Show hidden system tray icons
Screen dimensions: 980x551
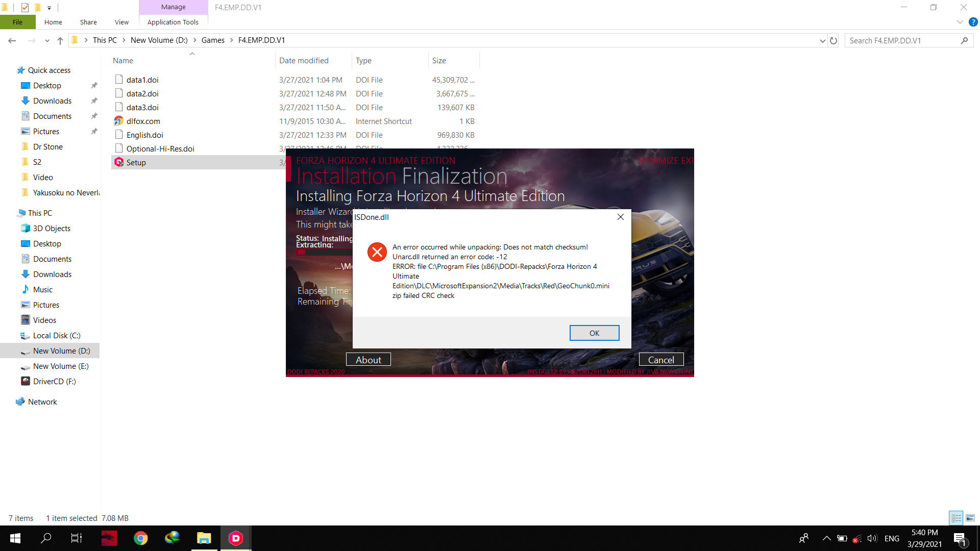826,538
